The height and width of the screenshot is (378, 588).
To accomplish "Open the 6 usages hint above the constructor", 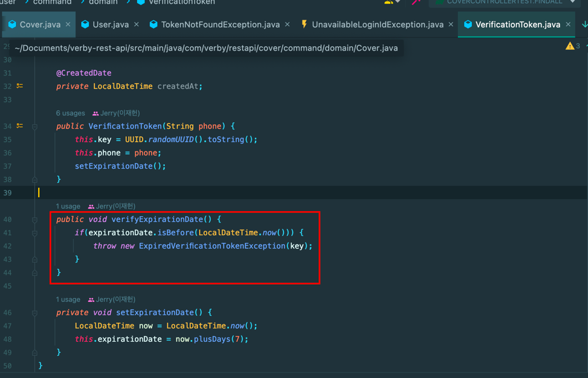I will pos(70,113).
